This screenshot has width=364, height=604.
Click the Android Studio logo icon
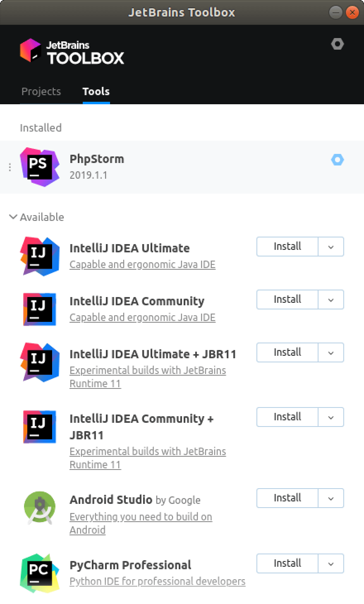(x=40, y=508)
